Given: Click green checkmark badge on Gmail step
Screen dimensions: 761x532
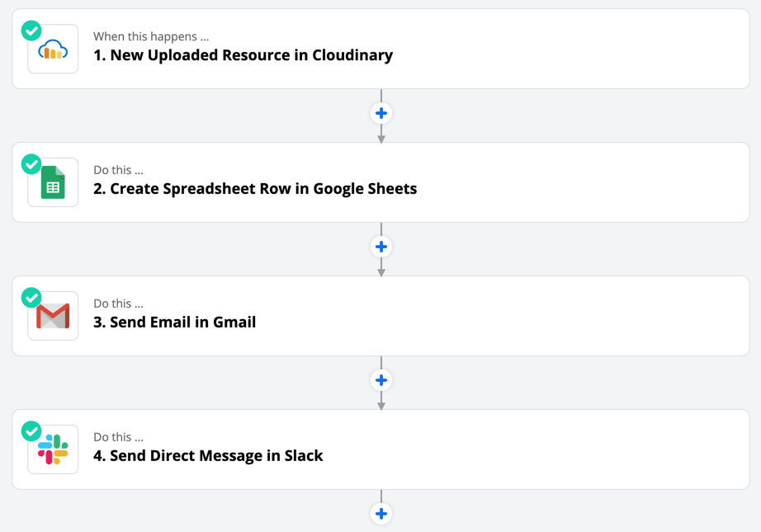Looking at the screenshot, I should tap(31, 298).
